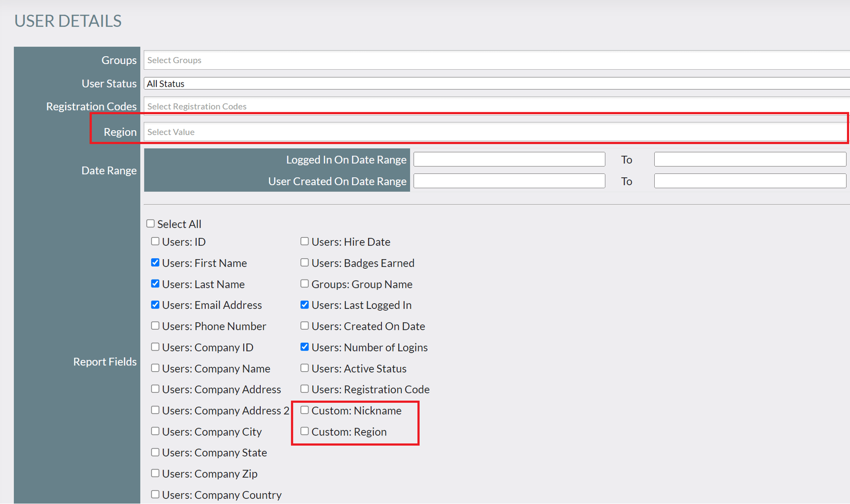Viewport: 850px width, 504px height.
Task: Check Users: Company Country
Action: [x=155, y=494]
